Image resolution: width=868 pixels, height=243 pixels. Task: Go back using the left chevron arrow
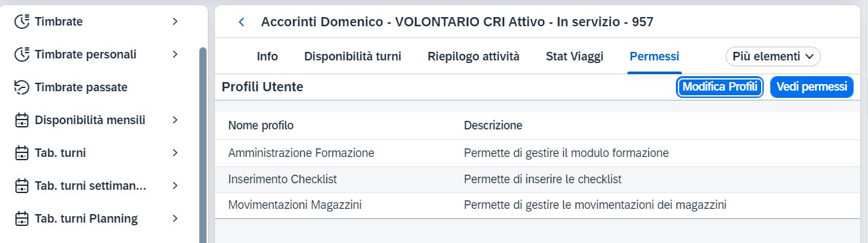click(241, 22)
